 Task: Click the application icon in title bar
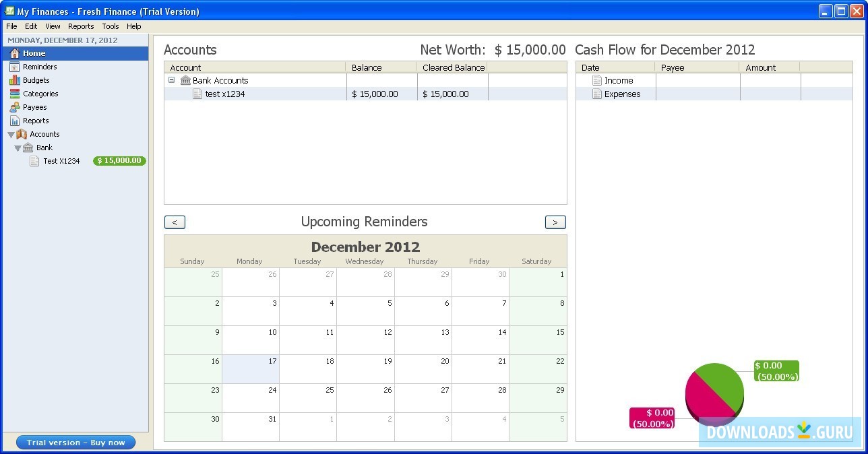(9, 11)
